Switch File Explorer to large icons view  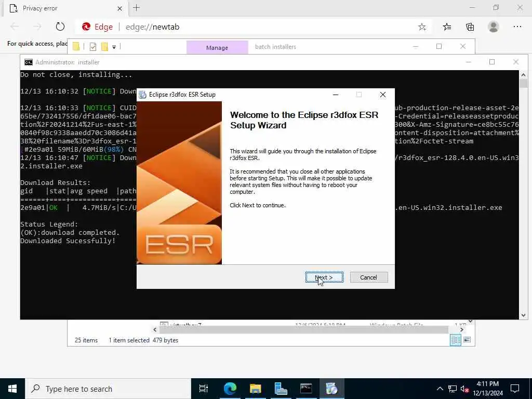(x=467, y=340)
